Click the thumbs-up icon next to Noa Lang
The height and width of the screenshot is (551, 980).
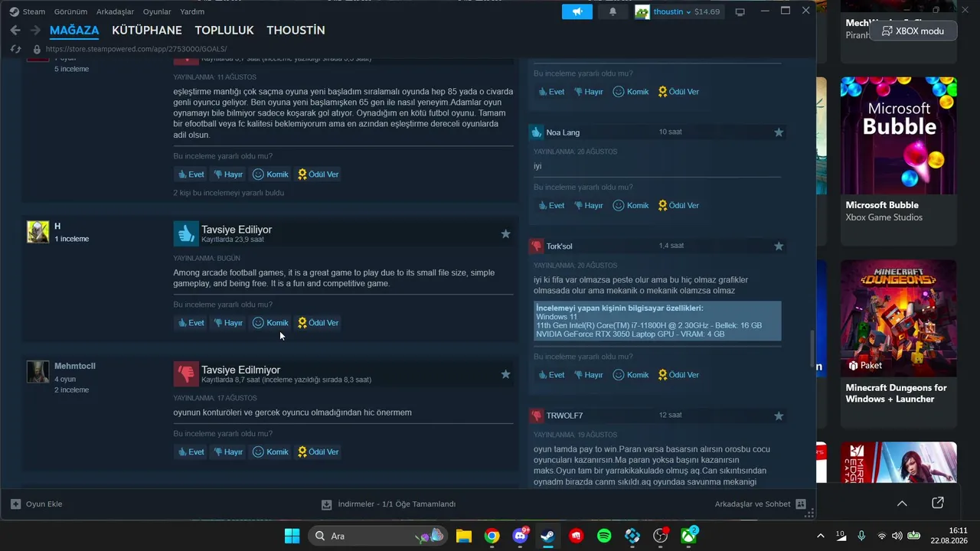tap(536, 132)
